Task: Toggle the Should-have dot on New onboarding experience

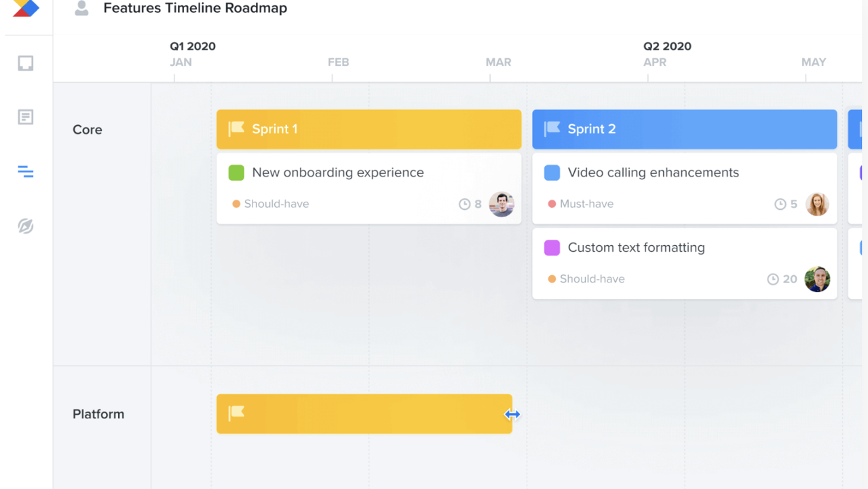Action: coord(237,203)
